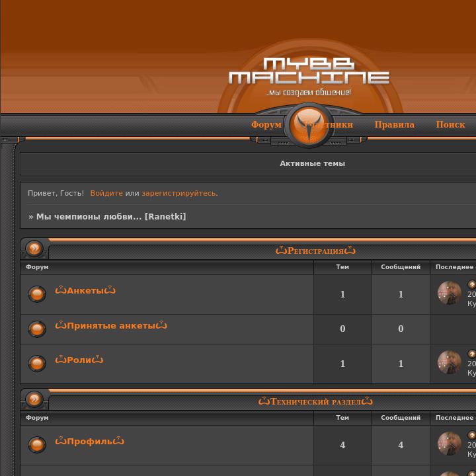The width and height of the screenshot is (476, 476).
Task: Click the orange status icon beside Профиль
Action: tap(37, 444)
